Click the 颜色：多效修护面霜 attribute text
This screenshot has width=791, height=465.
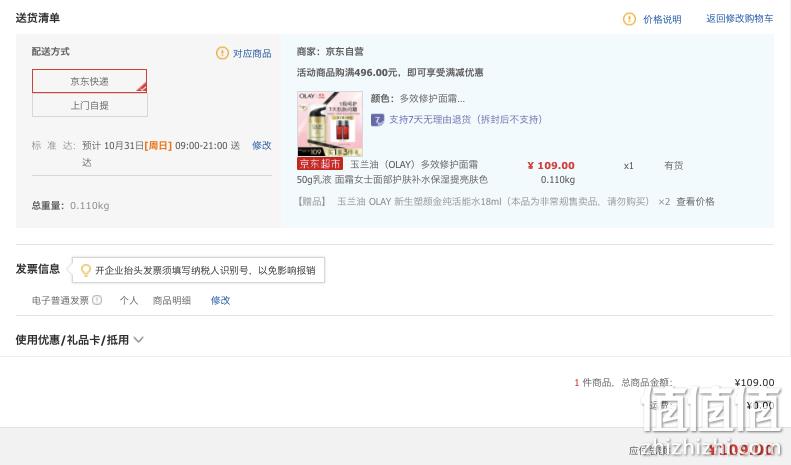pyautogui.click(x=418, y=98)
